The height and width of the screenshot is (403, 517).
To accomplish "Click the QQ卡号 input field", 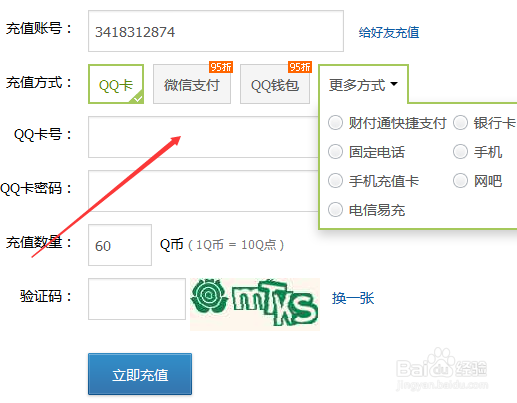I will pyautogui.click(x=203, y=137).
